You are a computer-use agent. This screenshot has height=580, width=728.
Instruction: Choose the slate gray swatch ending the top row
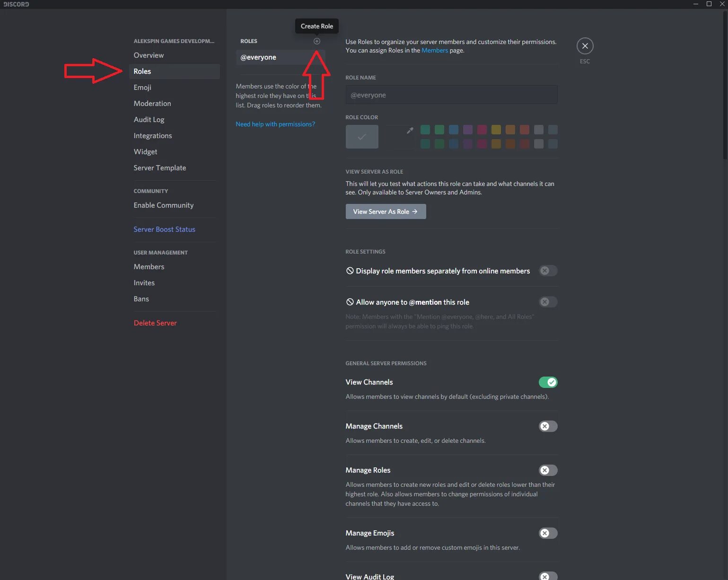tap(553, 130)
